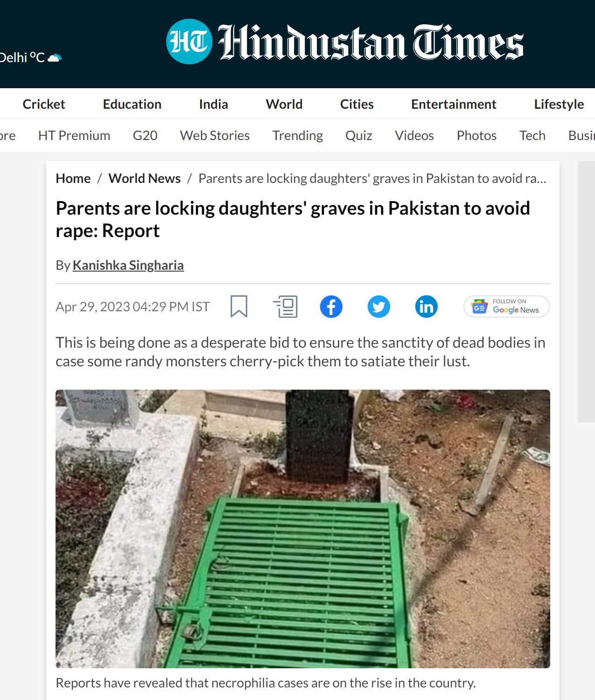Go to Home via breadcrumb

[73, 178]
